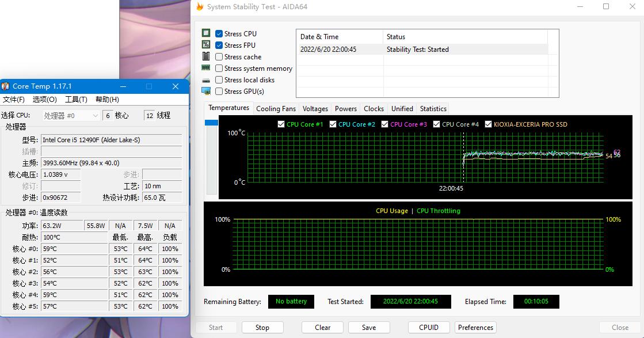The height and width of the screenshot is (338, 644).
Task: Click the Core Temp thermometer title icon
Action: [x=6, y=86]
